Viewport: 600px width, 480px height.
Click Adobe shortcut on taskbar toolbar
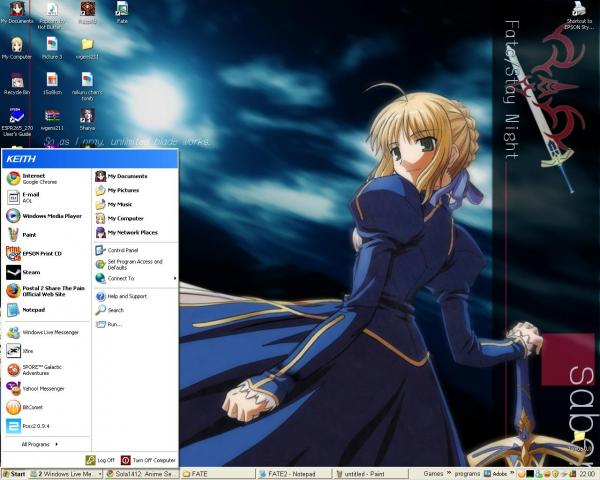(496, 473)
